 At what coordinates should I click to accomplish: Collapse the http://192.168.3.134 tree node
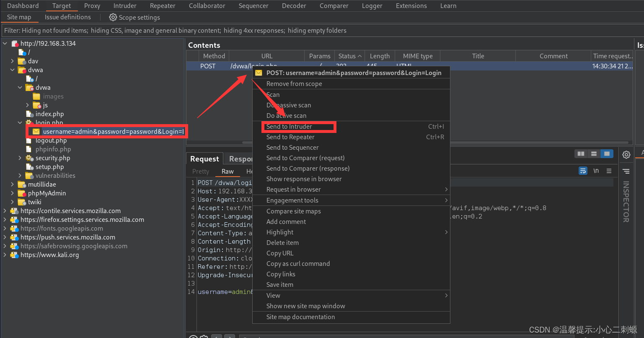pos(5,44)
